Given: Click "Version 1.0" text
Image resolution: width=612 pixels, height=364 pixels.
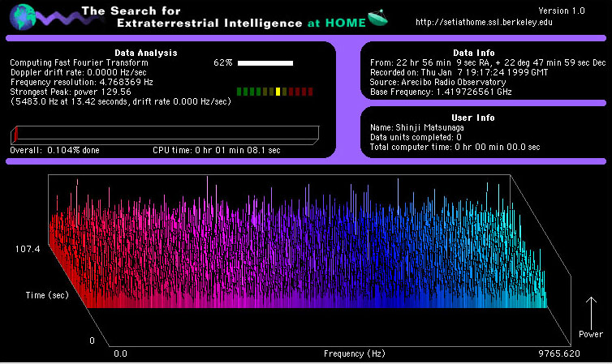Looking at the screenshot, I should click(562, 11).
